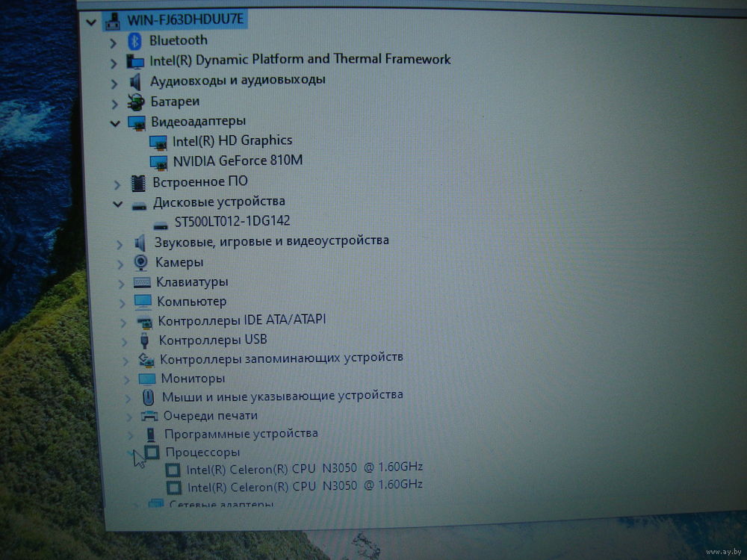The width and height of the screenshot is (747, 560).
Task: Select the Клавиатуры label
Action: [x=192, y=282]
